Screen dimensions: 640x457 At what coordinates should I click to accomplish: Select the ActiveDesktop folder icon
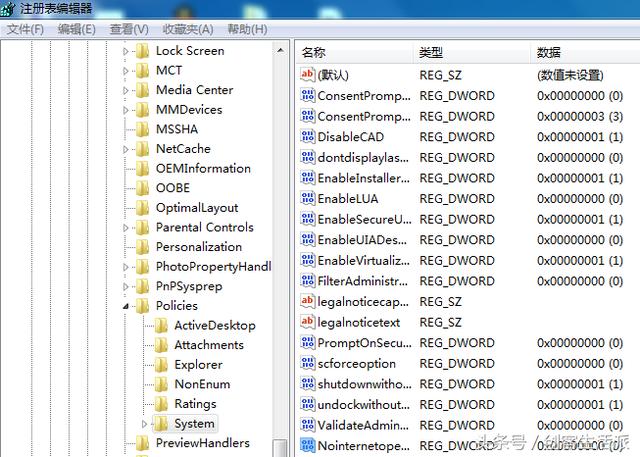coord(161,325)
